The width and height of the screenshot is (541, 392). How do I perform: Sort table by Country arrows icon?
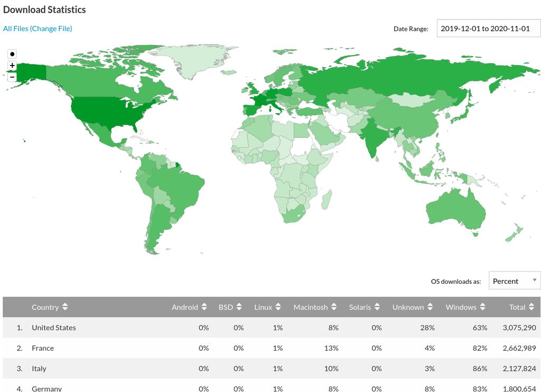tap(65, 307)
